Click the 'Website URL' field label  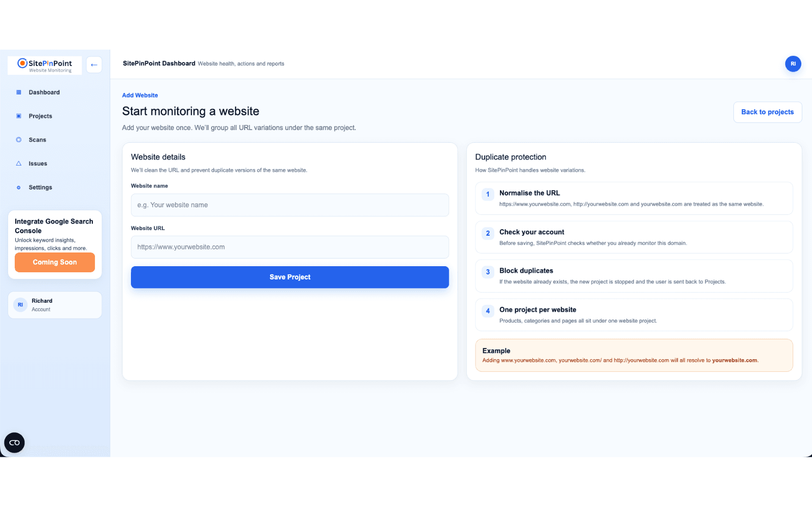click(x=148, y=229)
